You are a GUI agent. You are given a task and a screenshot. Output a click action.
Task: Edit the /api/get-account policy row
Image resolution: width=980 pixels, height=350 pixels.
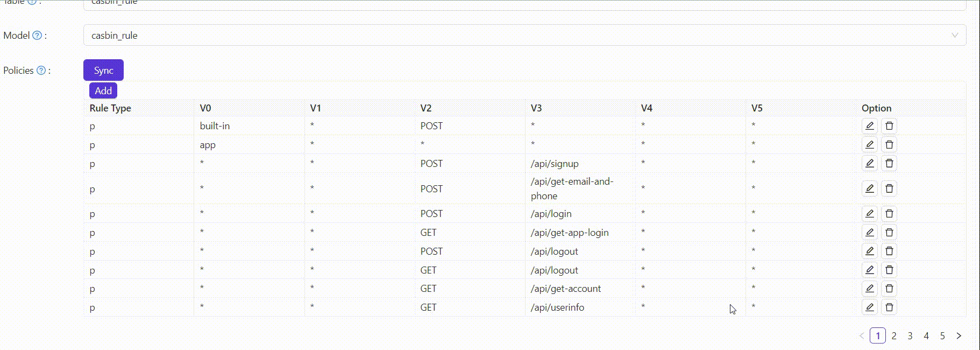(x=869, y=289)
